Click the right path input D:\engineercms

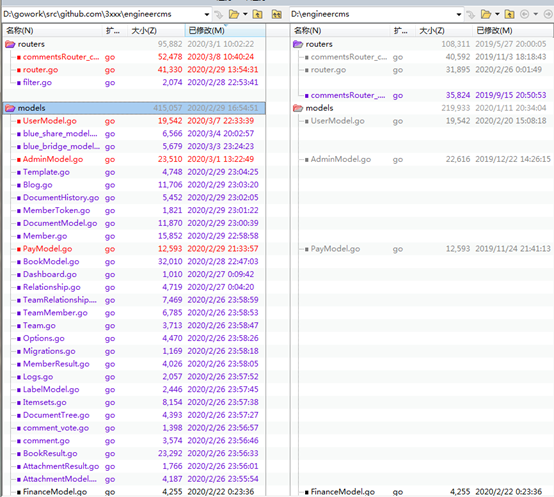point(373,14)
